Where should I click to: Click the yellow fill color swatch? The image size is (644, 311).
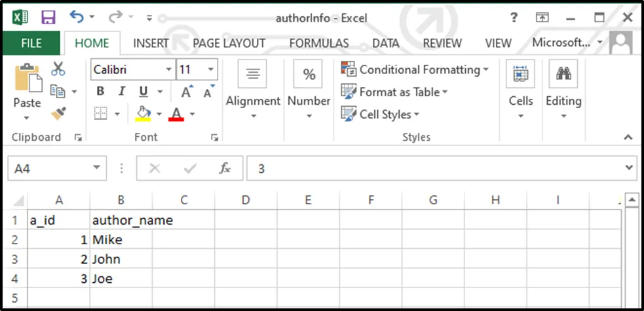[143, 115]
